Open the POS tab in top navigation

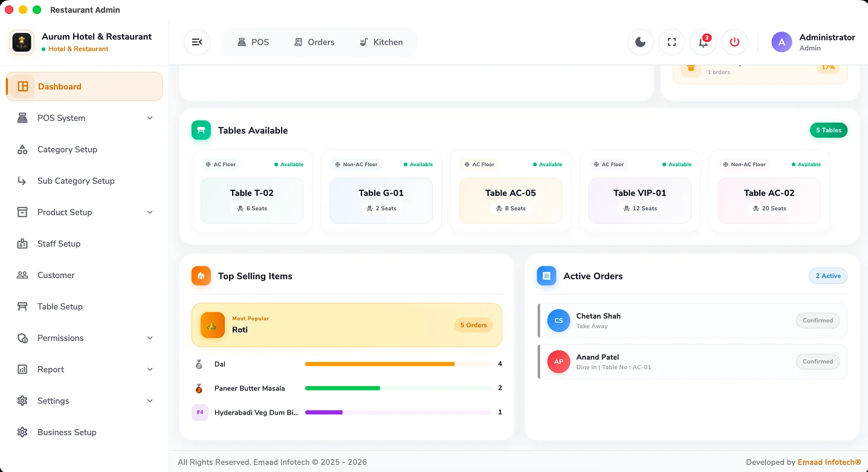coord(253,42)
